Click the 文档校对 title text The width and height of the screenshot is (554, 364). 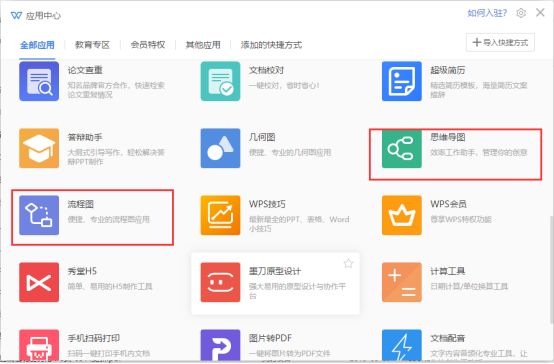[266, 70]
